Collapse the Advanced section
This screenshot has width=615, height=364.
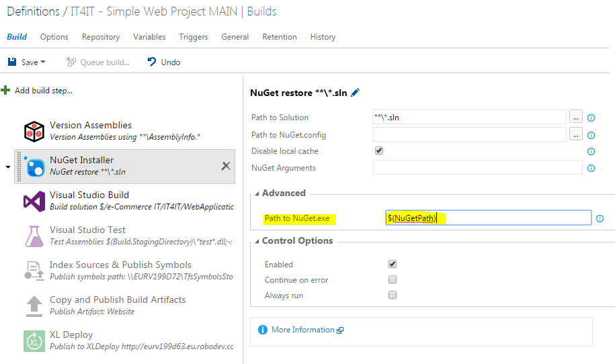coord(257,193)
